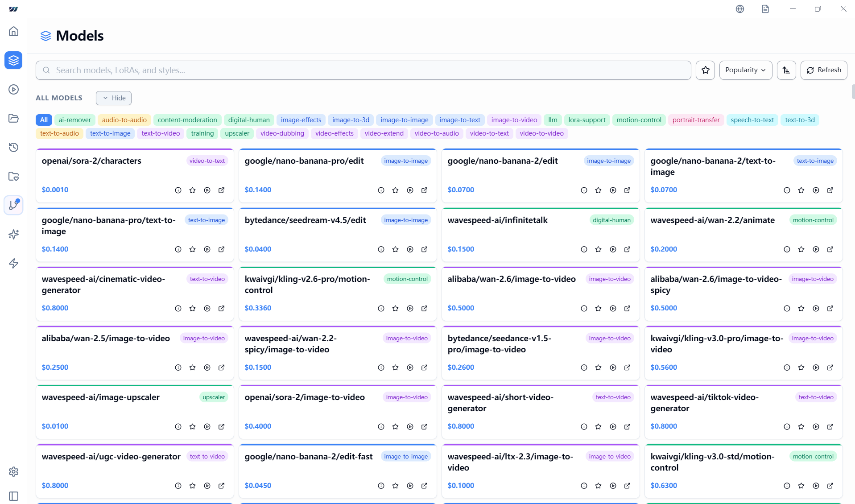The image size is (855, 504).
Task: Open alibaba/wan-2.6/image-to-video model card
Action: point(511,279)
